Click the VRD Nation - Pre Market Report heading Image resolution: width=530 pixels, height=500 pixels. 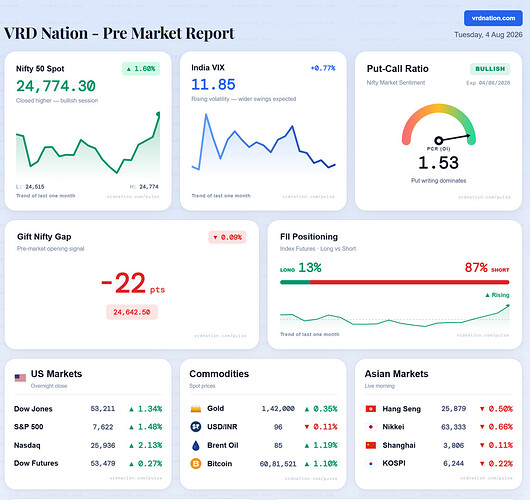coord(119,33)
